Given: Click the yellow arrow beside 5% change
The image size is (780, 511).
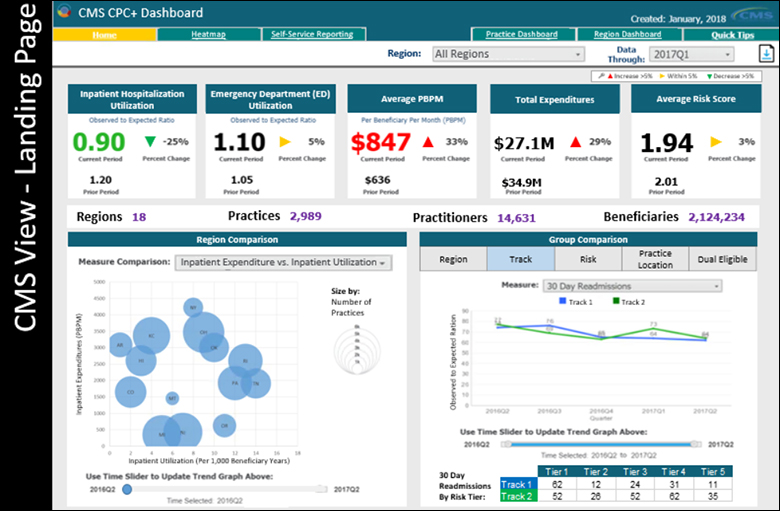Looking at the screenshot, I should tap(285, 142).
